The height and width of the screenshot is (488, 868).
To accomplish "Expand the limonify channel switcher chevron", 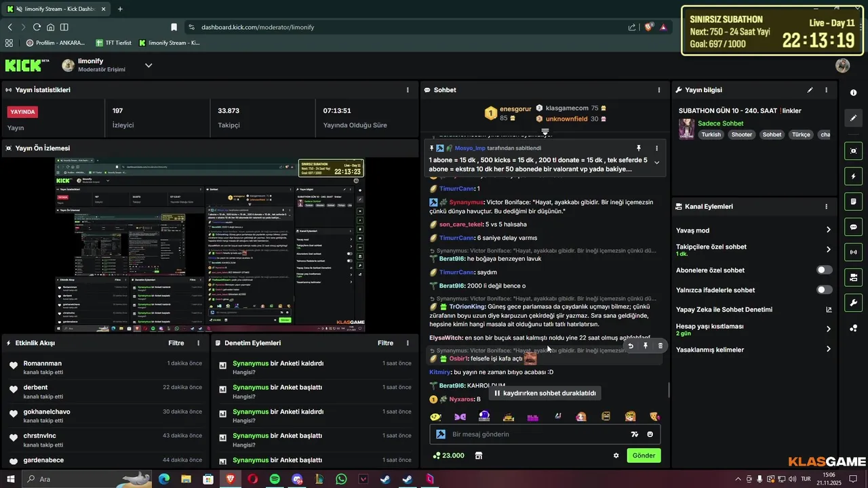I will click(x=149, y=65).
